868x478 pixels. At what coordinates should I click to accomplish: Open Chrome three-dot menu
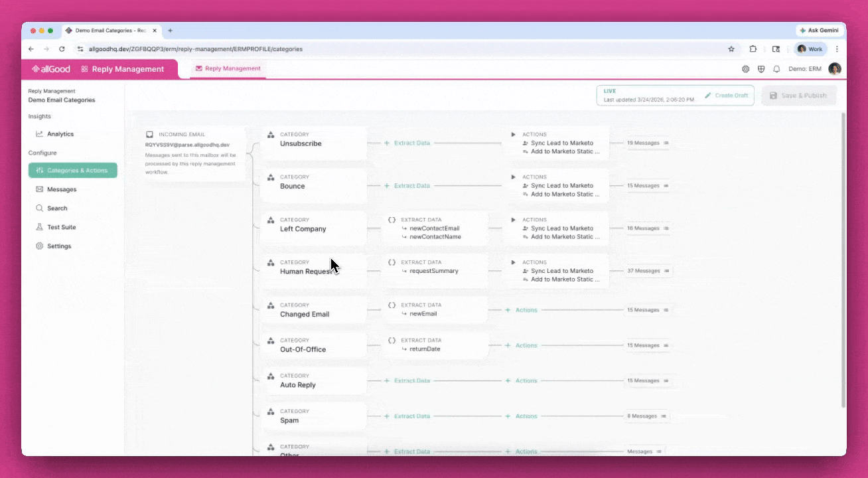click(837, 49)
